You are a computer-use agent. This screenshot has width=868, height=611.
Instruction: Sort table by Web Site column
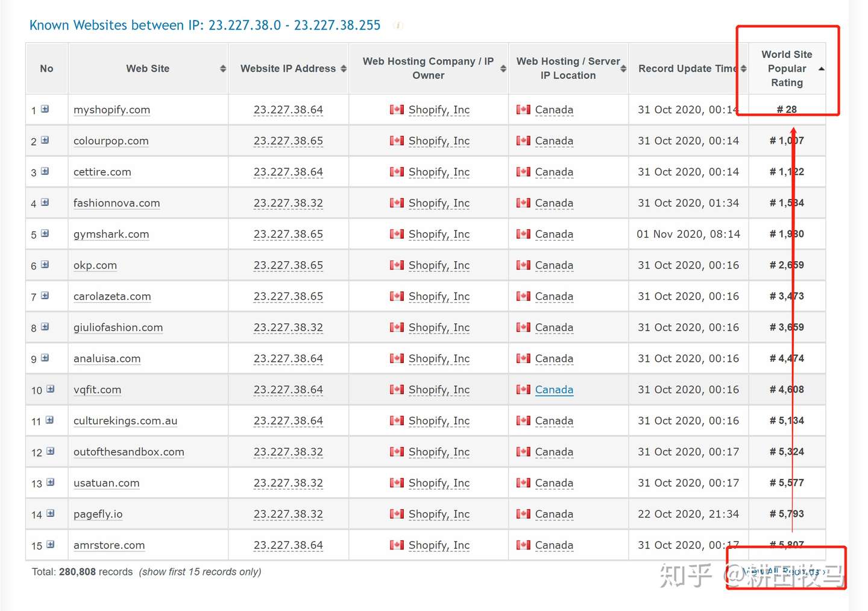[223, 69]
